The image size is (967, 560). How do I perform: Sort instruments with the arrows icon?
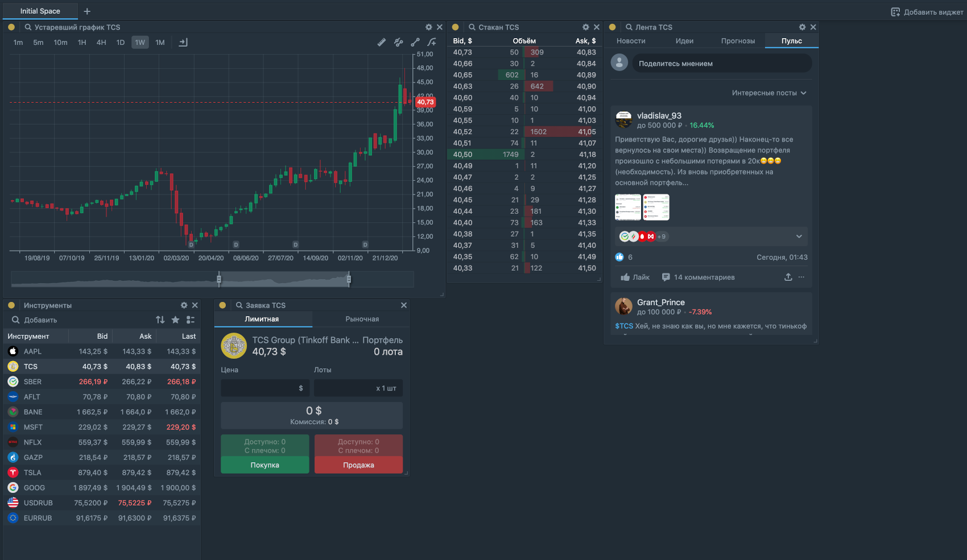(160, 320)
